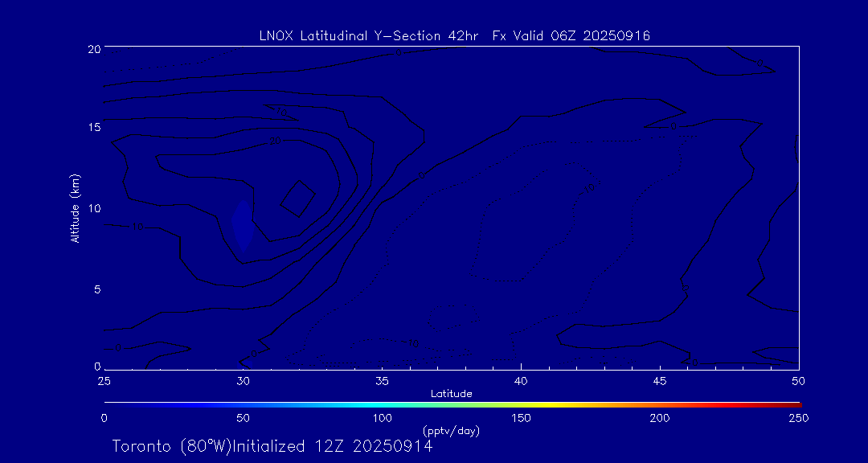Click the altitude axis tick label 20

coord(92,48)
